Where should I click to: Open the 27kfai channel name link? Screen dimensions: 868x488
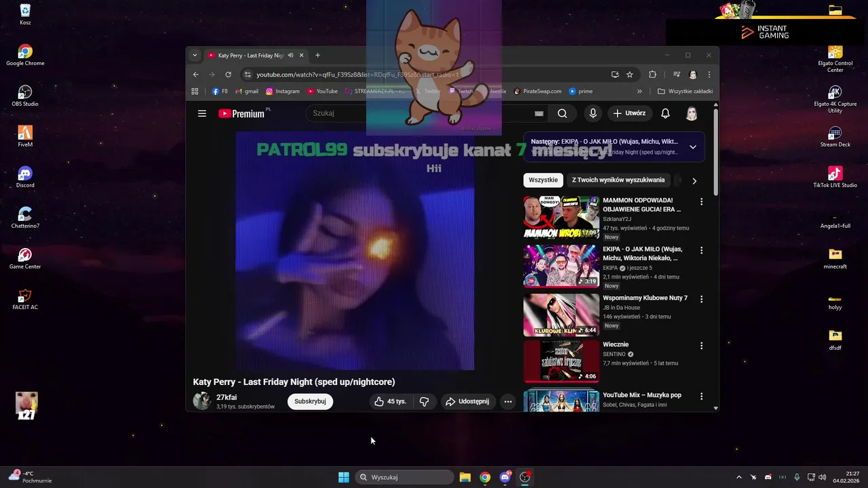(226, 397)
